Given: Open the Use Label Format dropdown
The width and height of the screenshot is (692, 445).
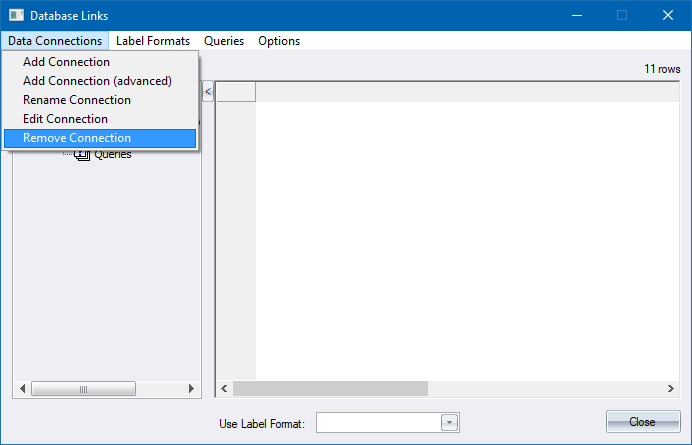Looking at the screenshot, I should (x=449, y=422).
